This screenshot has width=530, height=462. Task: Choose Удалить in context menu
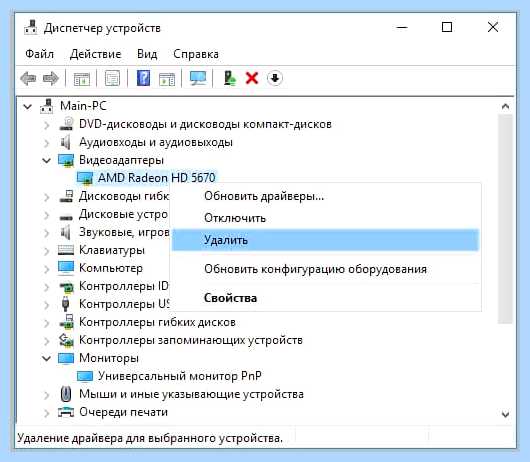tap(325, 240)
